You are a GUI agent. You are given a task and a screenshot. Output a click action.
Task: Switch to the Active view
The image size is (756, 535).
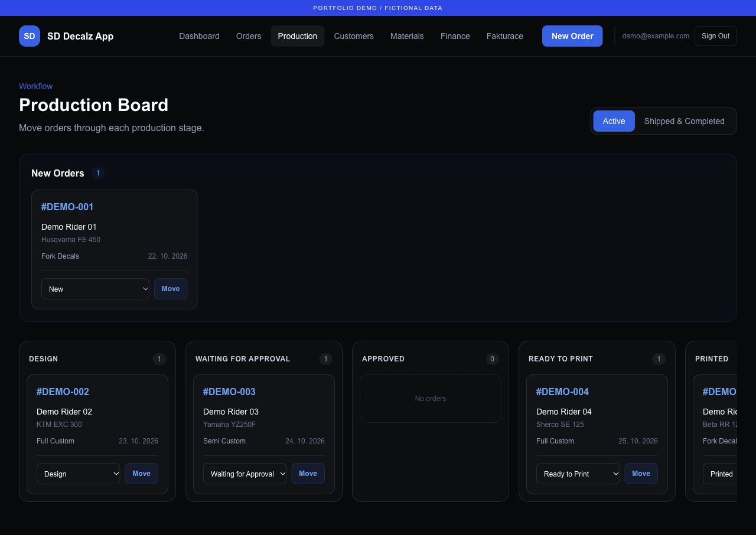[614, 121]
